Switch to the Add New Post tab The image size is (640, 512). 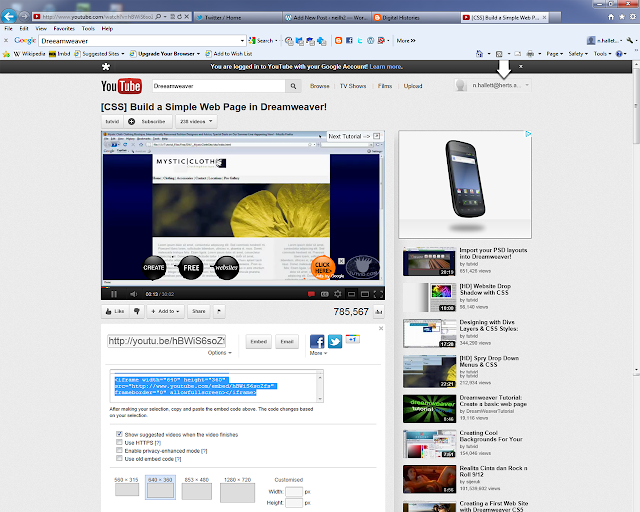point(327,18)
